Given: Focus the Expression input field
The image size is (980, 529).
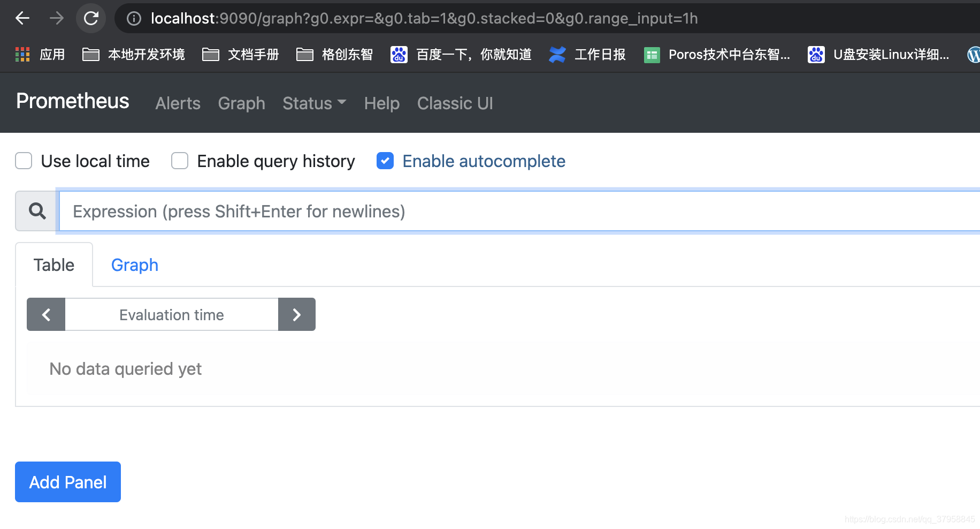Looking at the screenshot, I should [x=519, y=211].
